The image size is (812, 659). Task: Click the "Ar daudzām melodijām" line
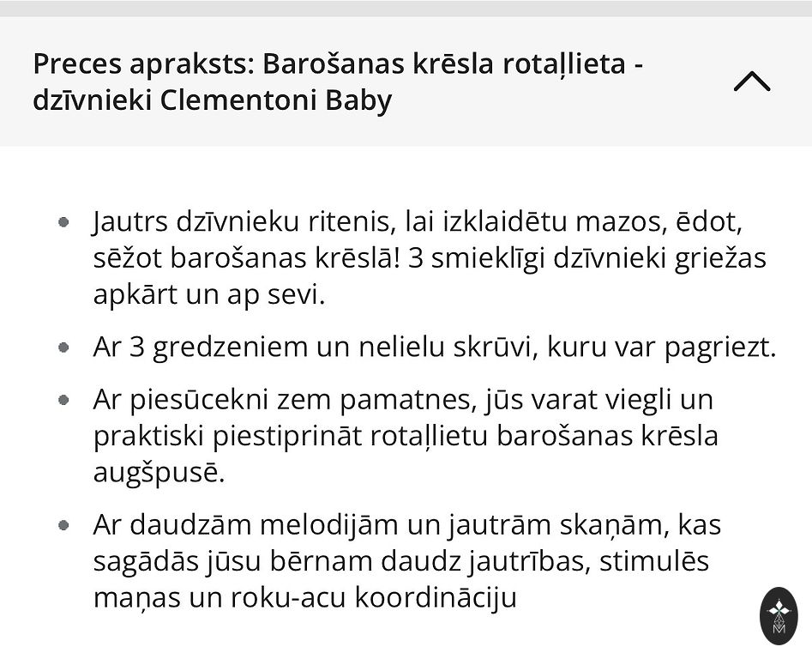(406, 525)
